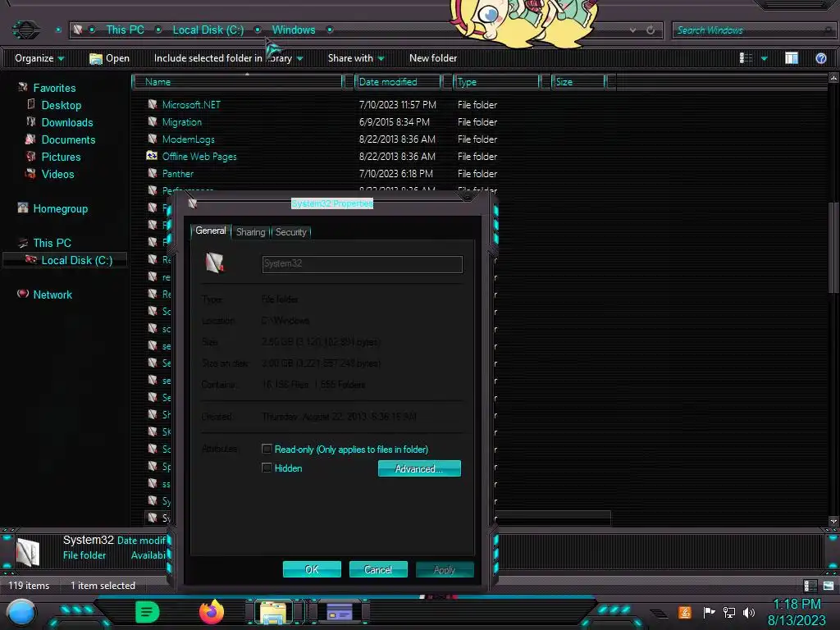Click the file list vertical scrollbar
840x630 pixels.
tap(833, 248)
